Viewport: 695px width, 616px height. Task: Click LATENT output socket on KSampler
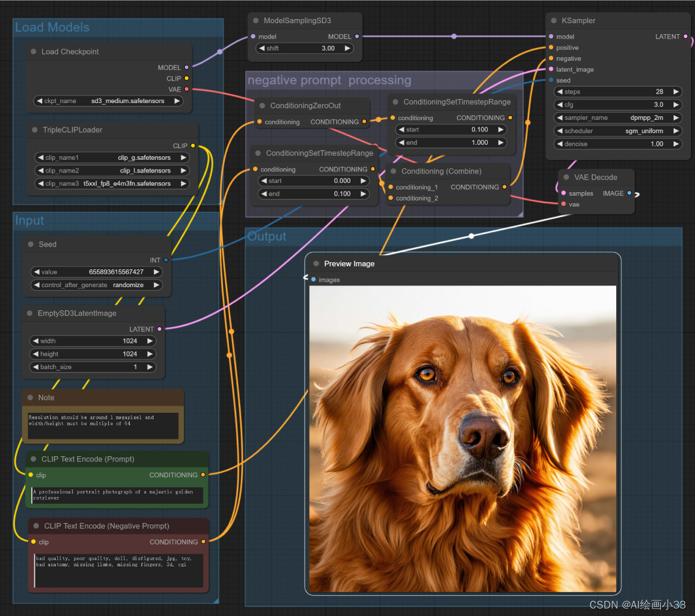click(686, 36)
